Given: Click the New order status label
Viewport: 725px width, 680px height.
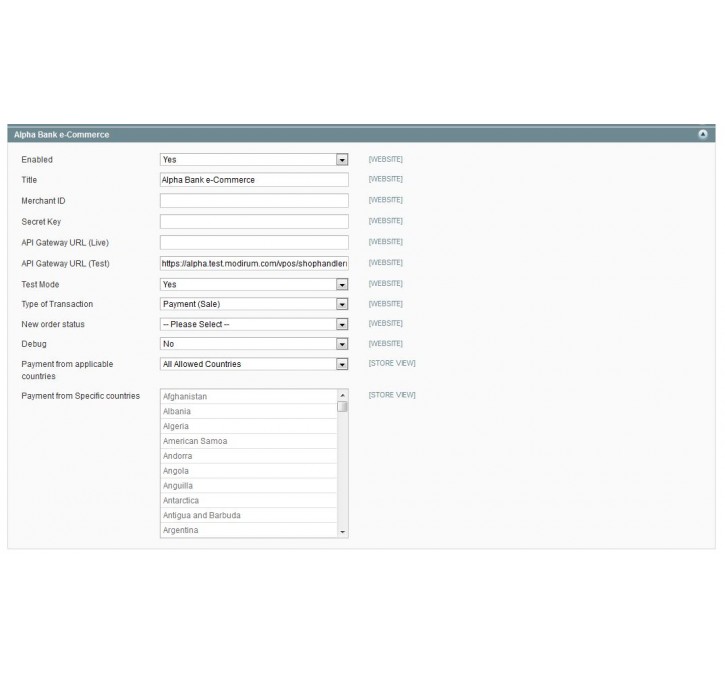Looking at the screenshot, I should [x=53, y=324].
